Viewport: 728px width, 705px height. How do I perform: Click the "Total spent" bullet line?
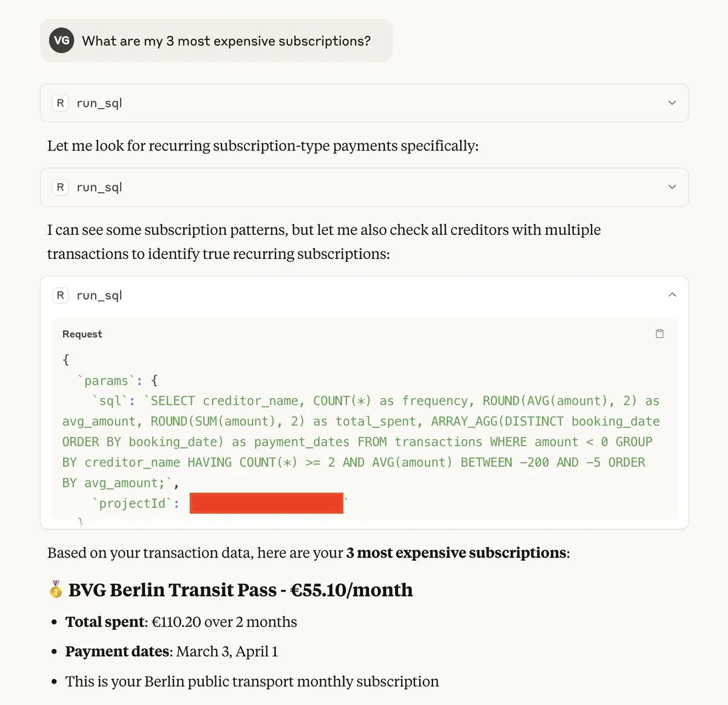(x=181, y=622)
